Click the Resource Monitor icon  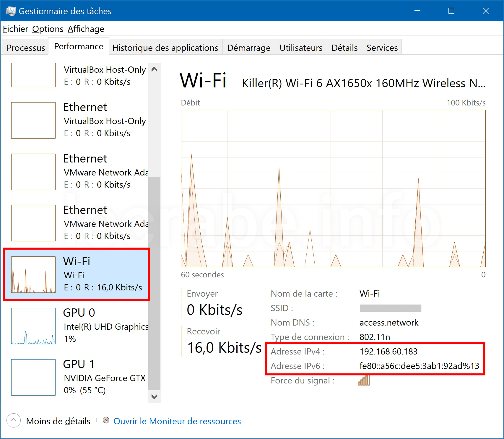[106, 420]
